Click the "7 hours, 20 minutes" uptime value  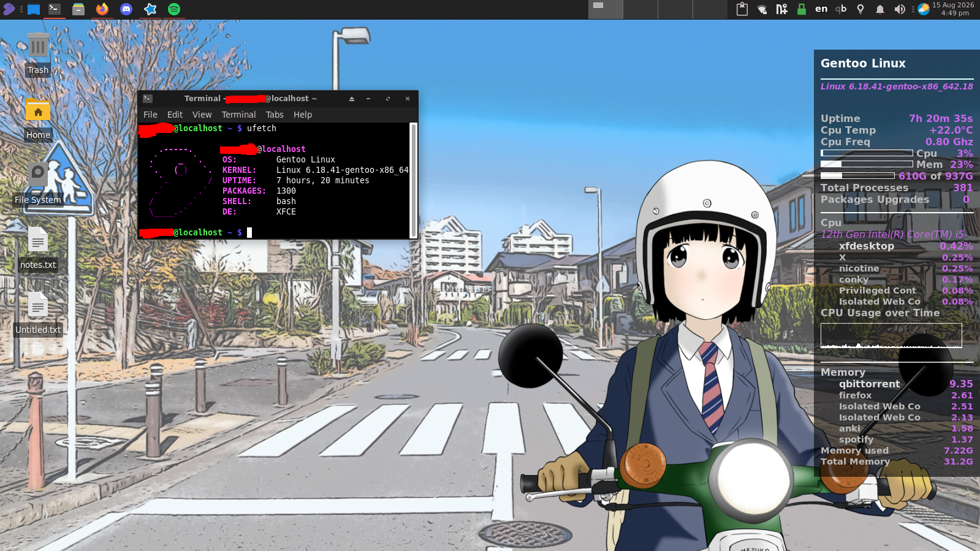coord(323,180)
